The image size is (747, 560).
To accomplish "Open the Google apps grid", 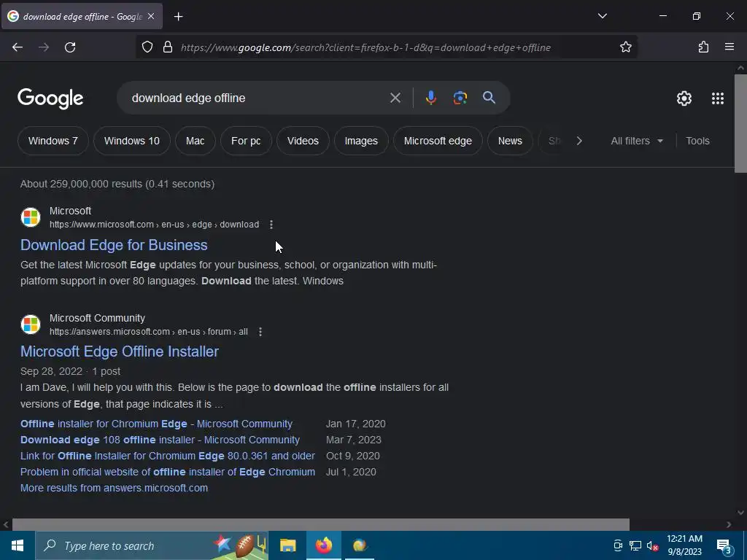I will (718, 98).
